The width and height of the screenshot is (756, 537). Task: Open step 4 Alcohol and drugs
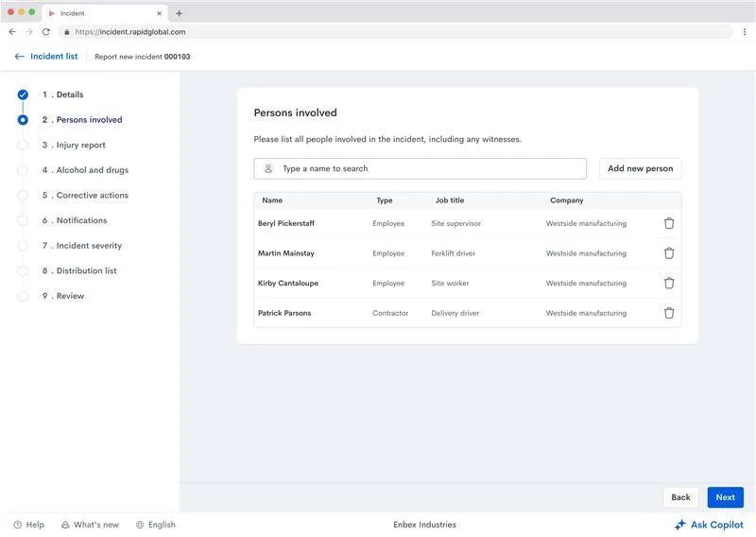85,170
